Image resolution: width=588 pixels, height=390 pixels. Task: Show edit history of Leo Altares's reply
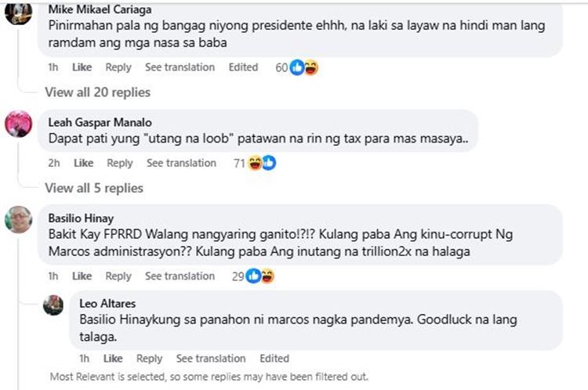(274, 359)
